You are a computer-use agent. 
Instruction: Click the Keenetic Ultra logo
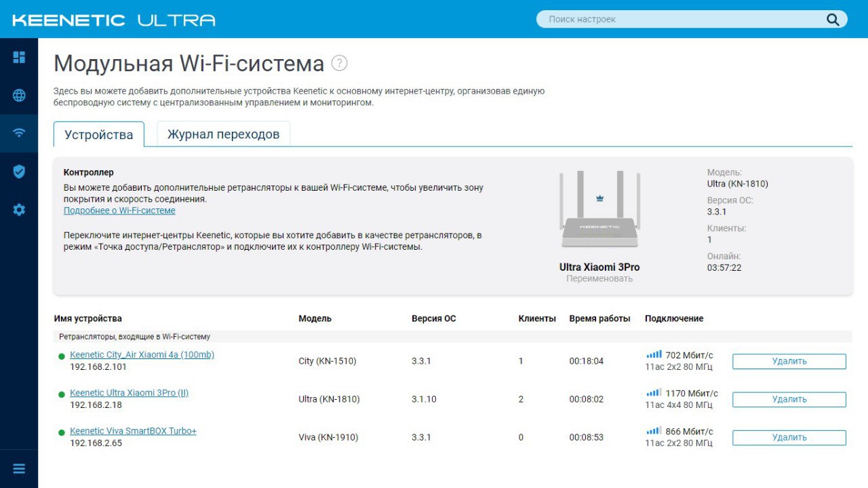(113, 20)
